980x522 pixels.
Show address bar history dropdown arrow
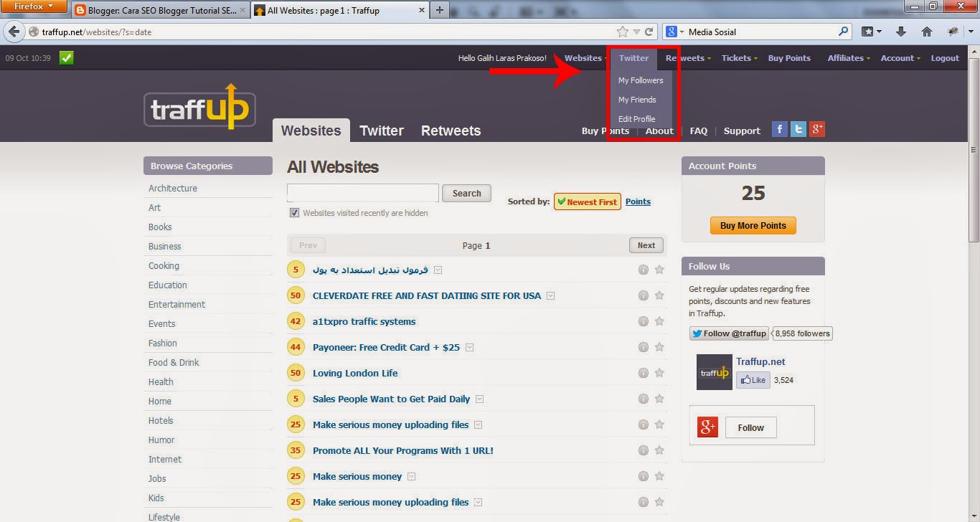[636, 32]
